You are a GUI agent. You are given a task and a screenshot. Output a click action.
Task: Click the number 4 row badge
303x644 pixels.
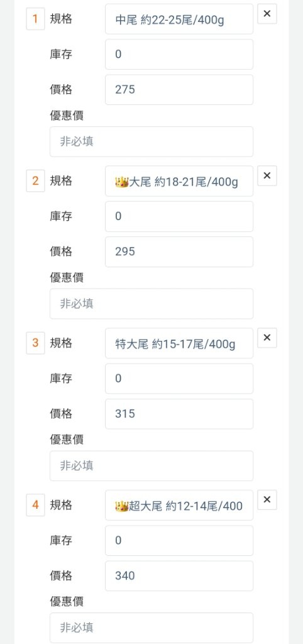[x=35, y=505]
